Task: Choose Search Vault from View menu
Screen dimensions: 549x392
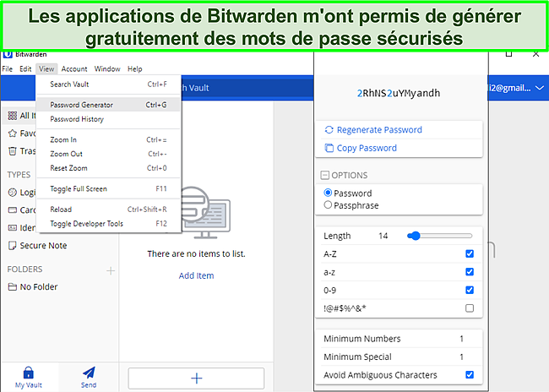Action: [109, 84]
